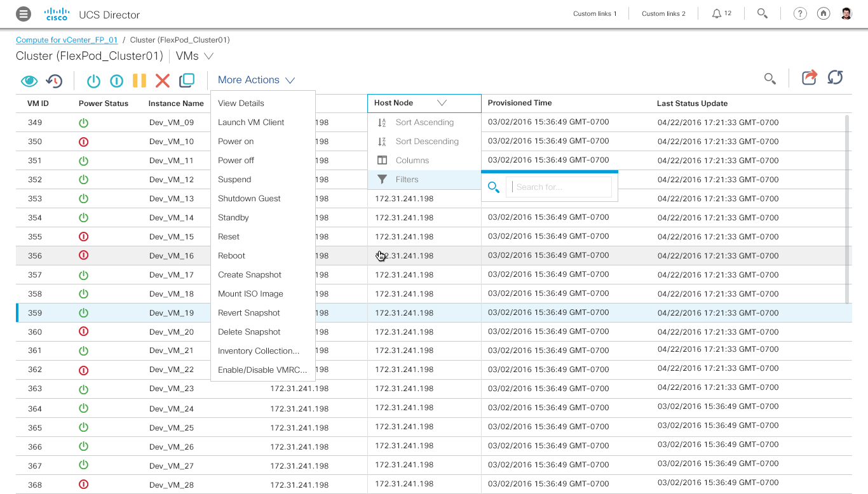This screenshot has width=868, height=494.
Task: Select Sort Ascending column option
Action: tap(424, 123)
